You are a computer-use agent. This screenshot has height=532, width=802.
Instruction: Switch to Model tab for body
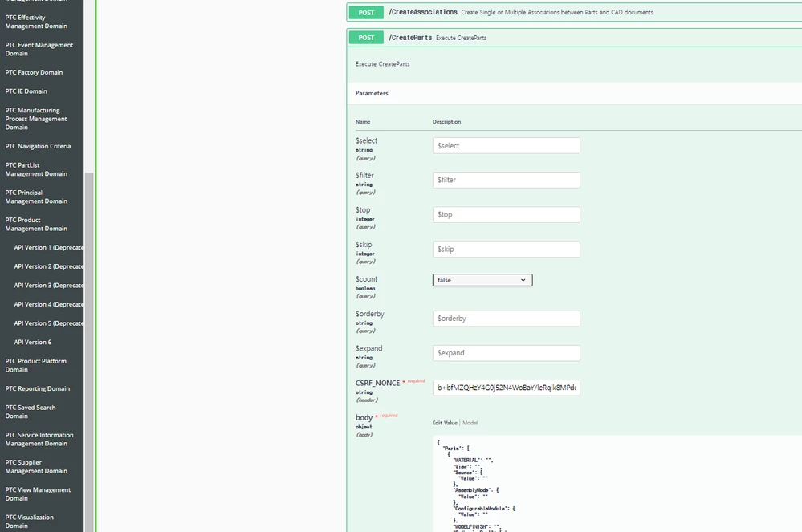point(470,423)
